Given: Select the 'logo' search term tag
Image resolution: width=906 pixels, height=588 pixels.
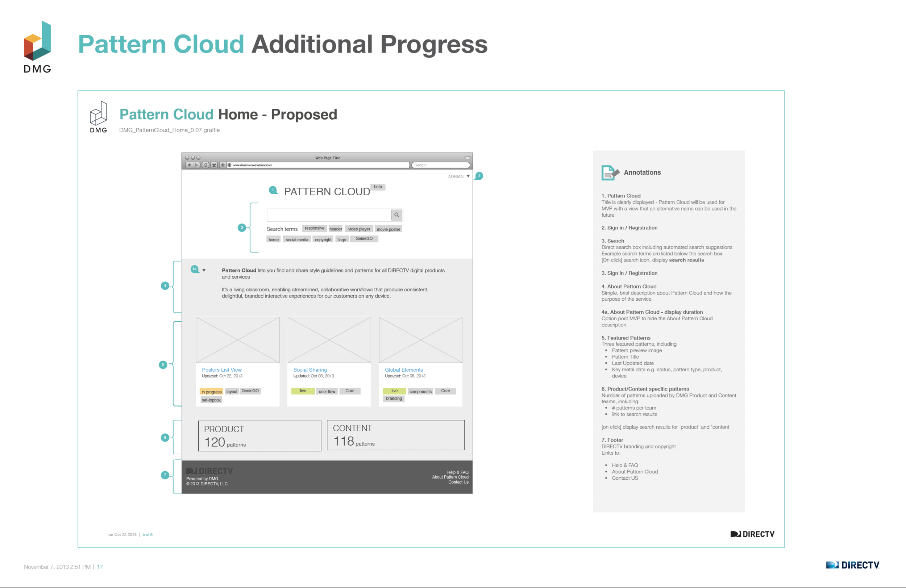Looking at the screenshot, I should point(342,240).
